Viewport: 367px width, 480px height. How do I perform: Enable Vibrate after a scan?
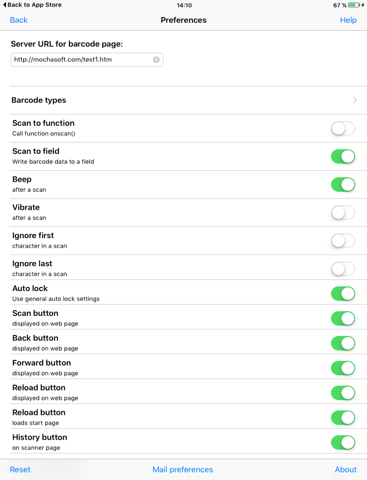click(x=343, y=212)
